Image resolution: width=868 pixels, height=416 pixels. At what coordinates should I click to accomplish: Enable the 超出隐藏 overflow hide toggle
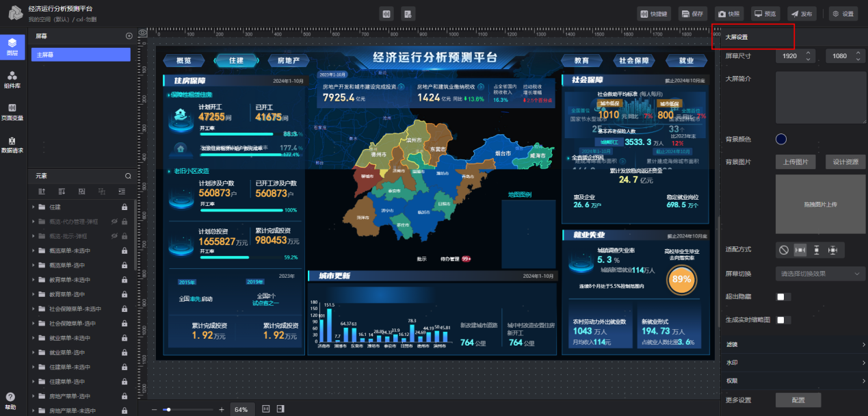pyautogui.click(x=783, y=296)
